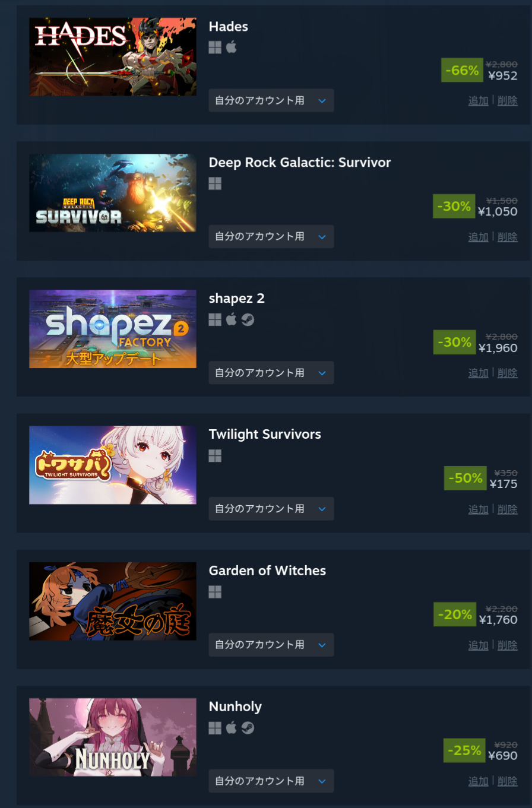Open the account dropdown for Garden of Witches
Screen dimensions: 532x808
(x=271, y=645)
